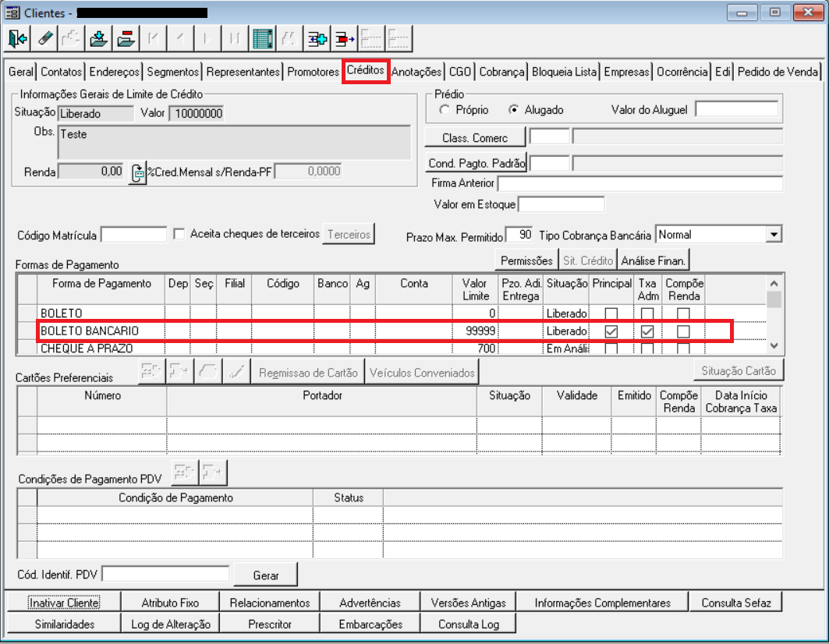Click the greyed stairs icon next to eraser

(72, 39)
